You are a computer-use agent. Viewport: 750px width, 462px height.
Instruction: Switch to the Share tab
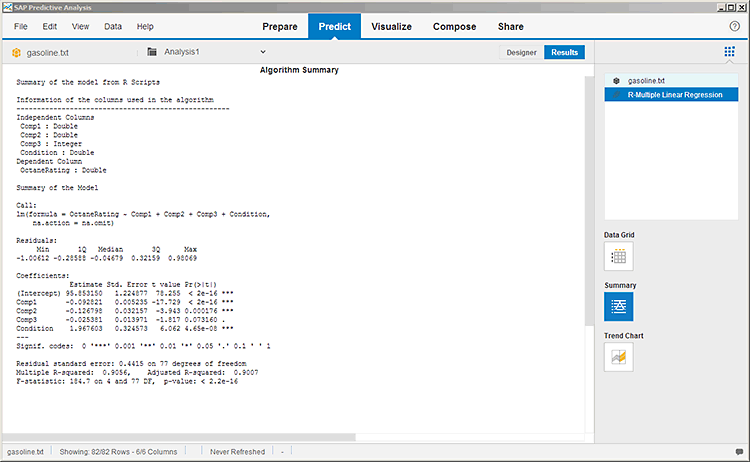(510, 27)
